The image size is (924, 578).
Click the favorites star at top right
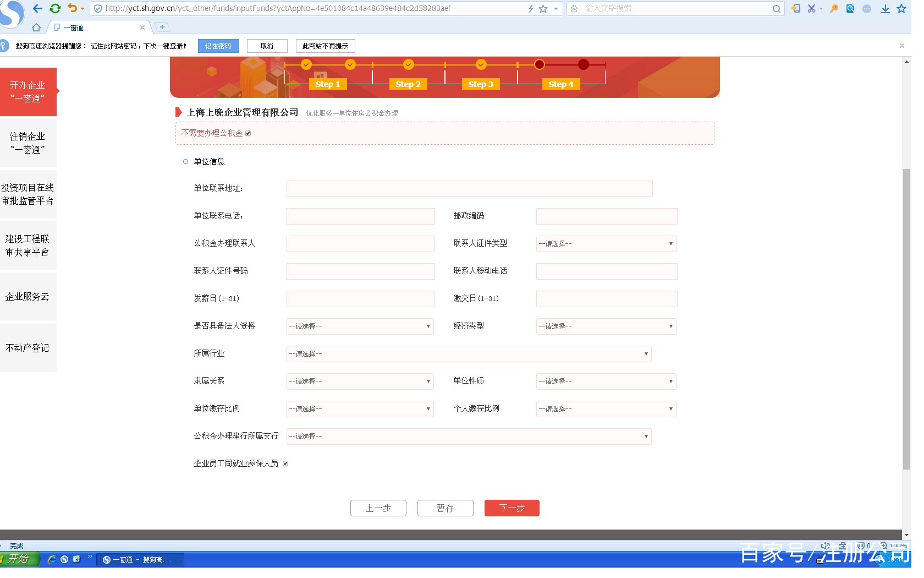point(901,8)
